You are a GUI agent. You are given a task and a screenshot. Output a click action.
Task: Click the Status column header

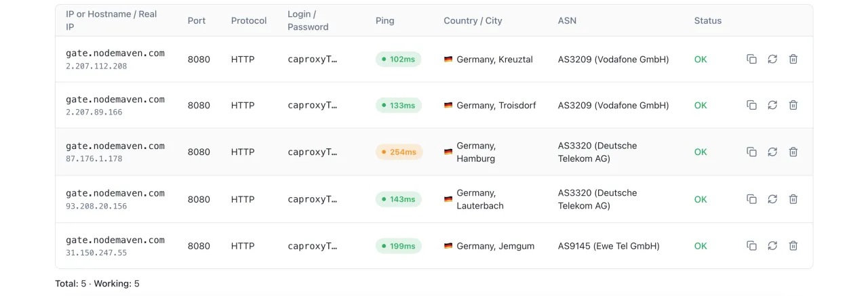pyautogui.click(x=707, y=20)
